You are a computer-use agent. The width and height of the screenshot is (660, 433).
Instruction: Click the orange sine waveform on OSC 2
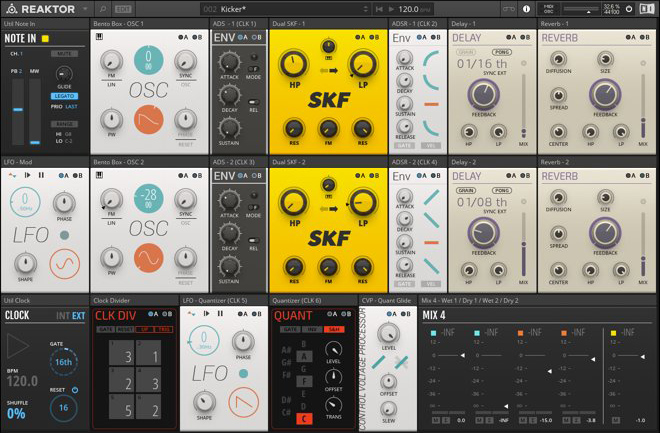(x=149, y=258)
